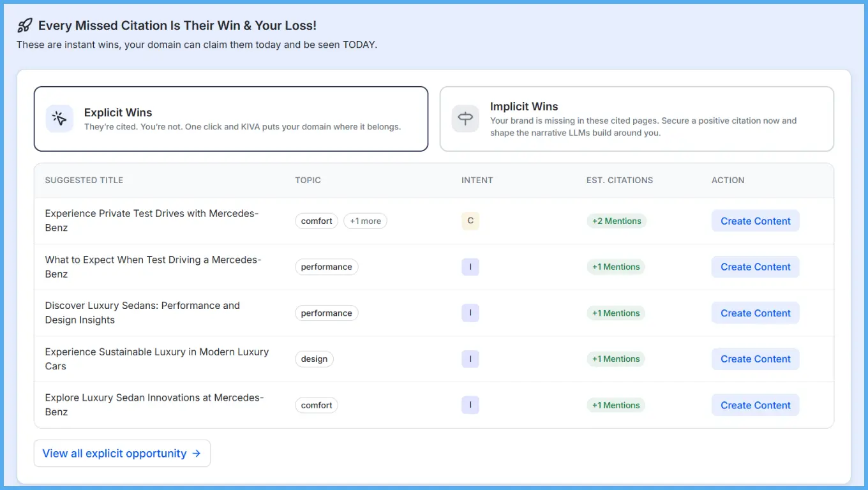Click the signpost icon on Implicit Wins card
Screen dimensions: 868x490
coord(465,119)
